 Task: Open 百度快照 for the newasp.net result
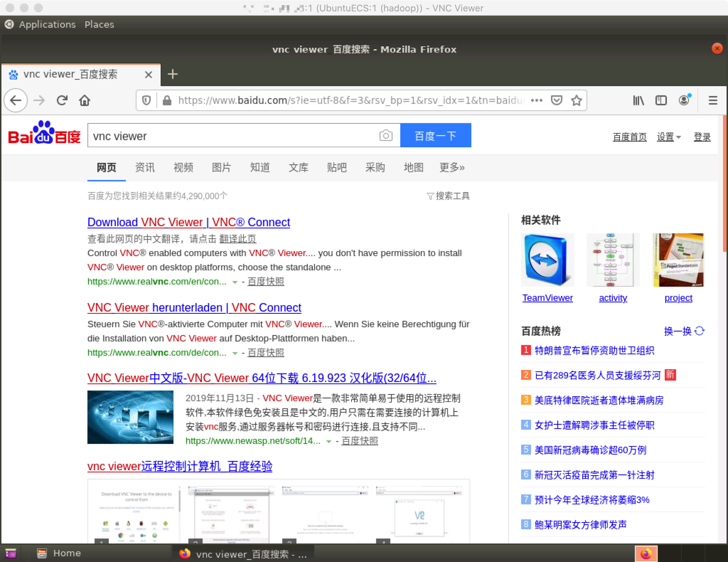click(x=360, y=441)
